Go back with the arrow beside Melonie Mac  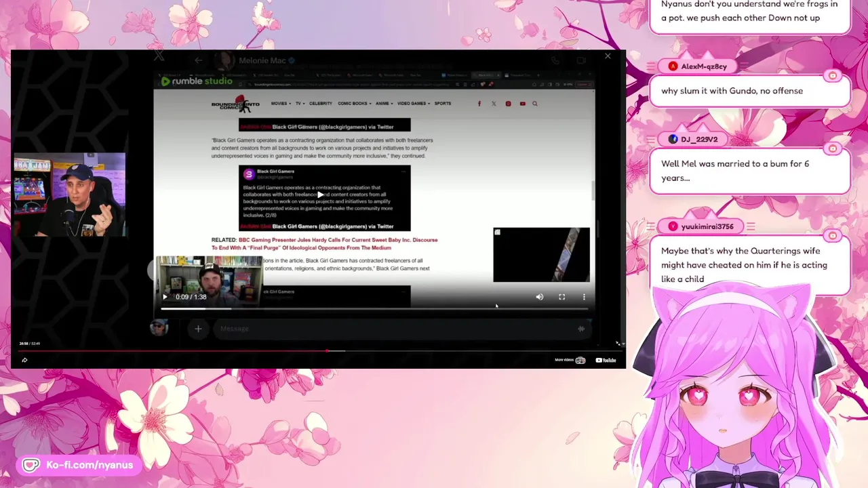pos(198,60)
